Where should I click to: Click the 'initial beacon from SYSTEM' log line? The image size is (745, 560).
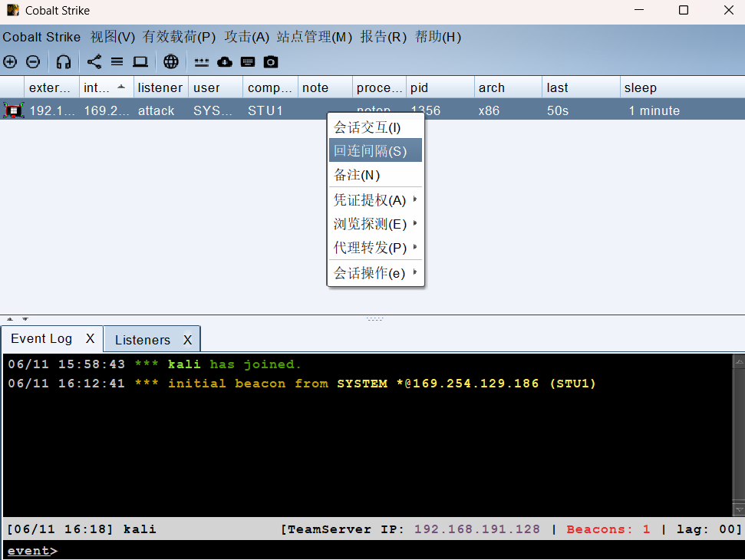coord(302,384)
